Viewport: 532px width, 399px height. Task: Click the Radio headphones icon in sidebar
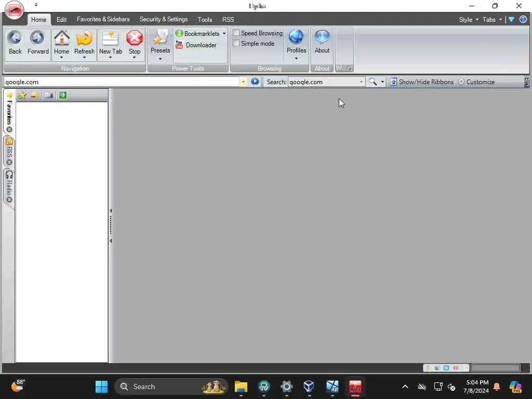[x=9, y=175]
